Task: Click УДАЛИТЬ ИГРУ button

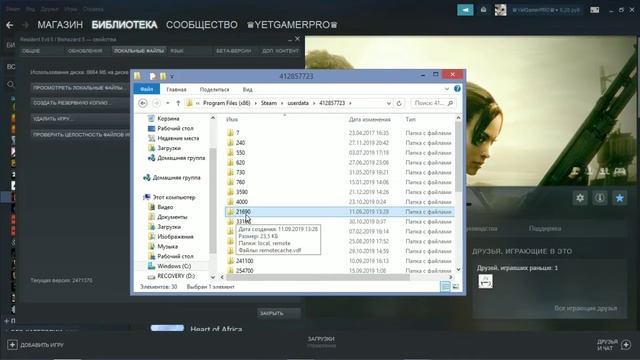Action: (x=80, y=119)
